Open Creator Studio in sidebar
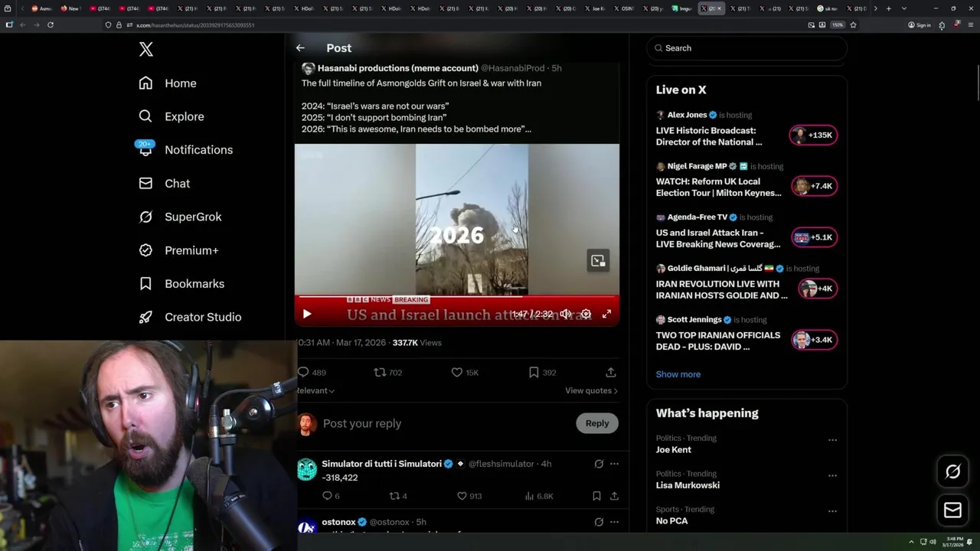This screenshot has height=551, width=980. (x=190, y=317)
